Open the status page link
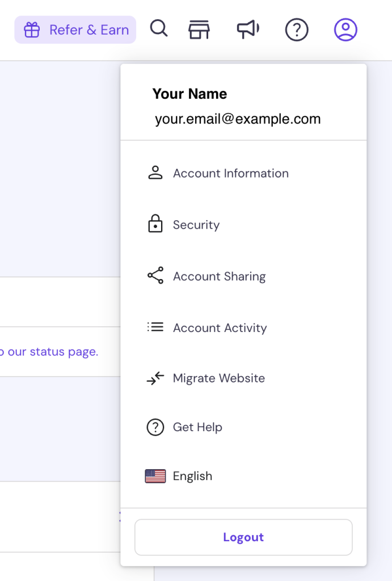 coord(48,351)
